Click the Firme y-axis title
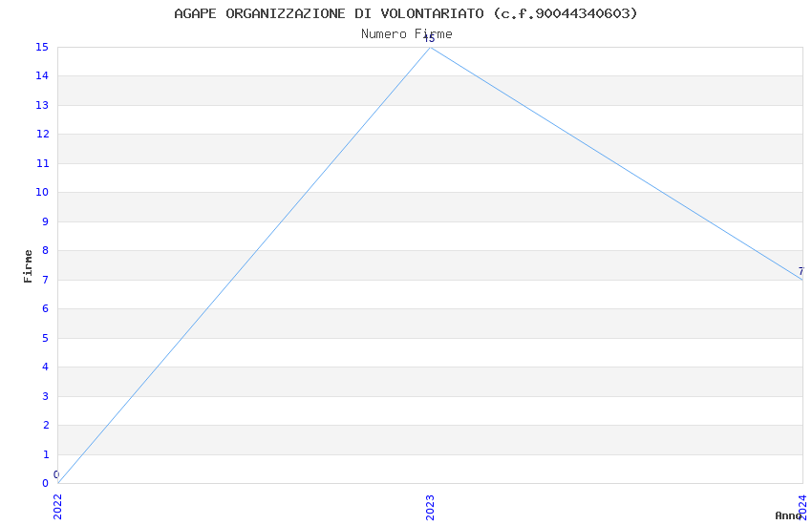Viewport: 812px width, 525px height. click(x=28, y=266)
